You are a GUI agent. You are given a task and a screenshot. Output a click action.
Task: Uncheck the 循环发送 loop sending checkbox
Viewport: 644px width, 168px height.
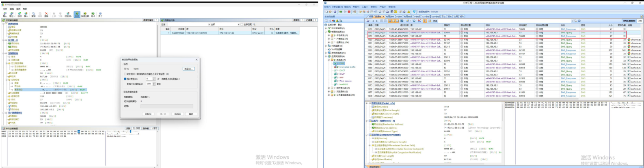point(125,79)
